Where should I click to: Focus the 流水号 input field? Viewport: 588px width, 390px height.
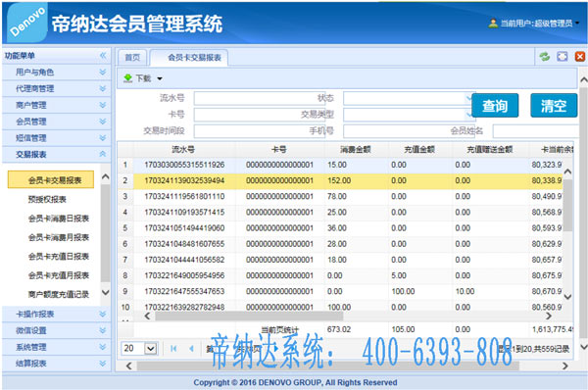(259, 98)
